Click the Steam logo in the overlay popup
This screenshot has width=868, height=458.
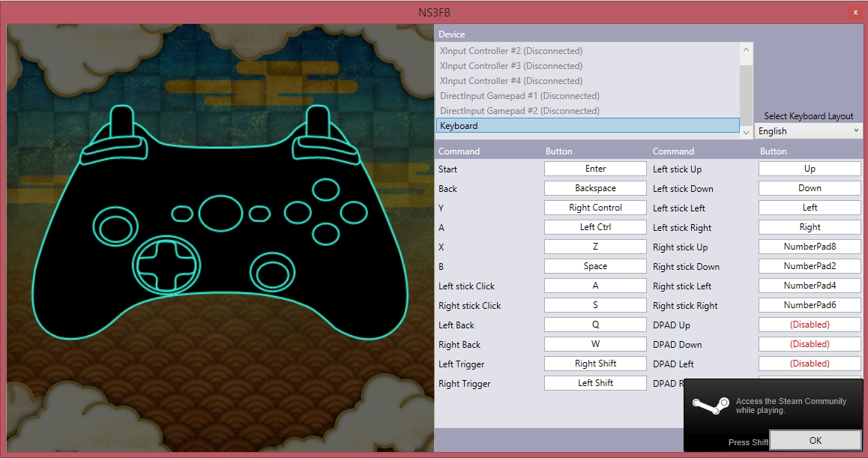coord(710,406)
